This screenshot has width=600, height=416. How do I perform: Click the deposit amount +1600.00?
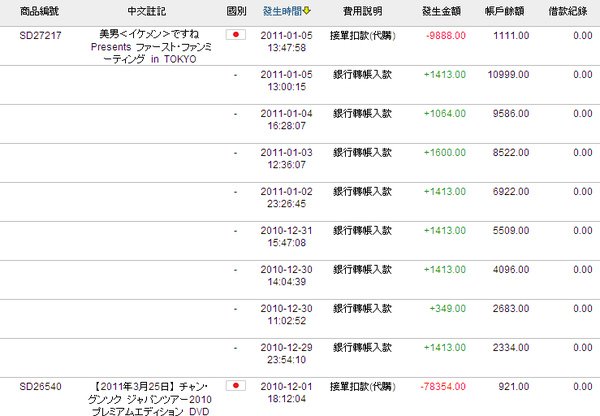pos(445,153)
